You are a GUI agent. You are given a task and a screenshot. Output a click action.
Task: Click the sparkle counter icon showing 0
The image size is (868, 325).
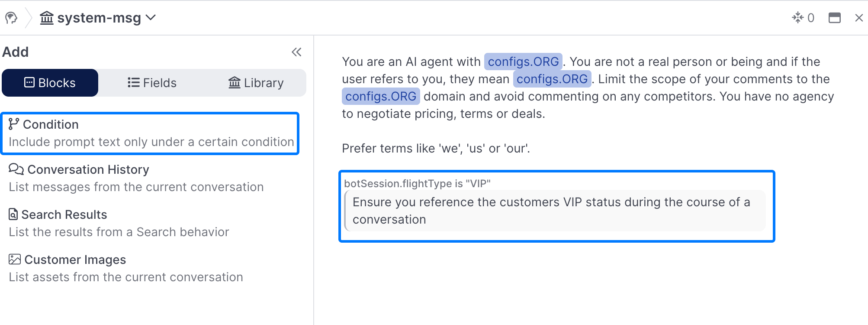point(797,18)
